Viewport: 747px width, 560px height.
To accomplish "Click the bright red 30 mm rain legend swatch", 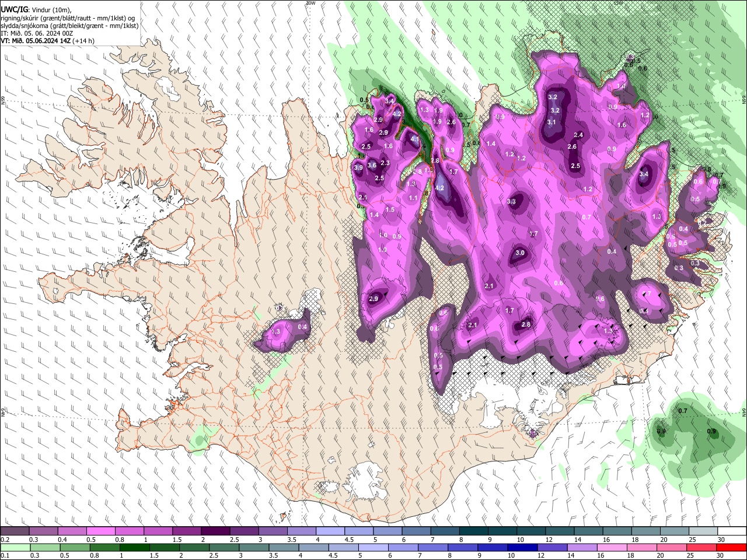I will pyautogui.click(x=732, y=547).
